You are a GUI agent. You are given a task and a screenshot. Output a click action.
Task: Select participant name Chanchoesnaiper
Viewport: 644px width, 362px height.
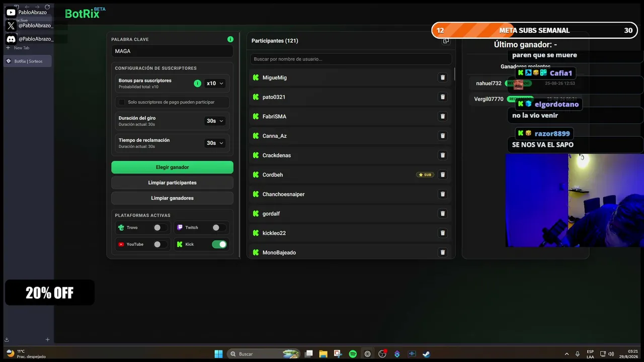point(284,194)
